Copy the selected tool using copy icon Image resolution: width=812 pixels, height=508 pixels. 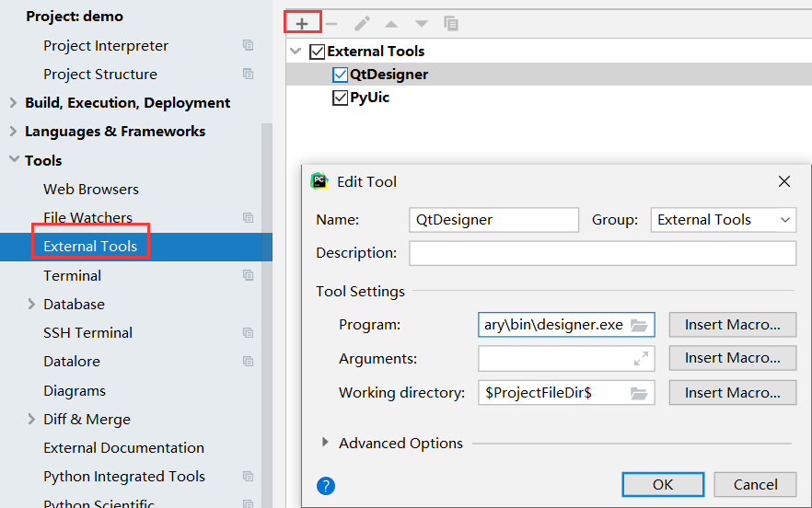point(451,23)
